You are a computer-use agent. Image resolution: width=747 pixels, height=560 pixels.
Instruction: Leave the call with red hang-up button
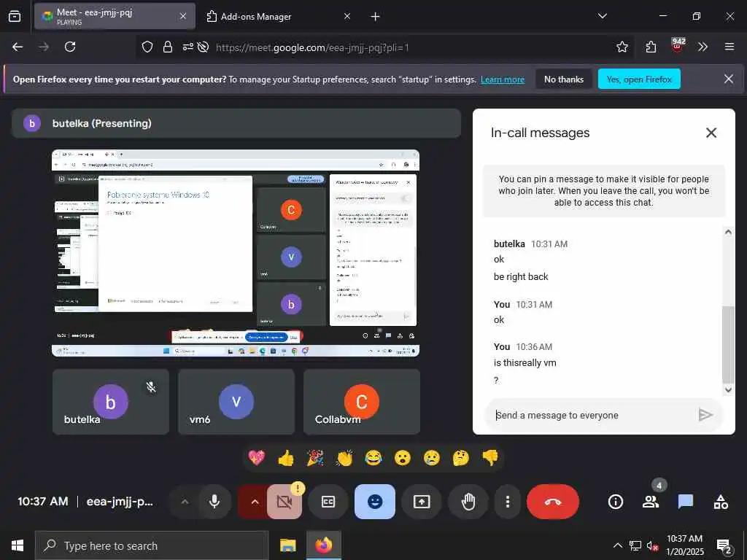(553, 502)
